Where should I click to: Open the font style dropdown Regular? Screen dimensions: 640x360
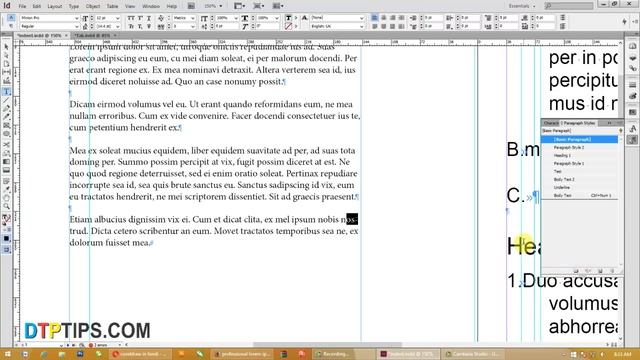click(x=76, y=27)
